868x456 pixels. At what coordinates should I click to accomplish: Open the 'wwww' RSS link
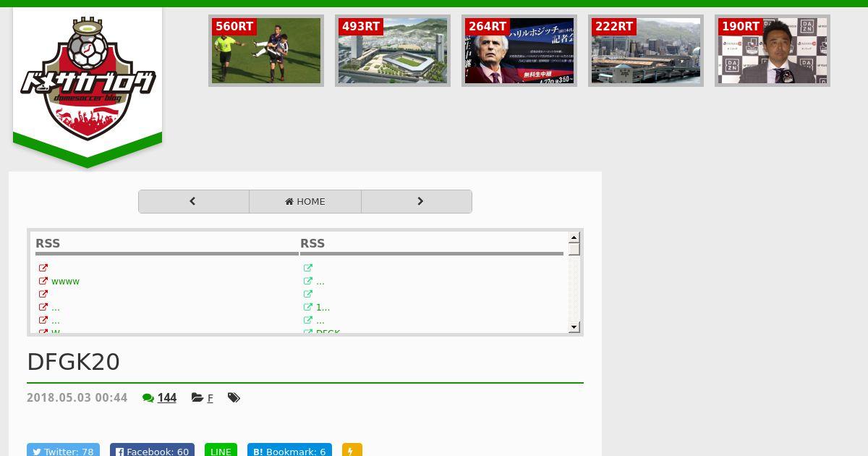click(x=65, y=282)
